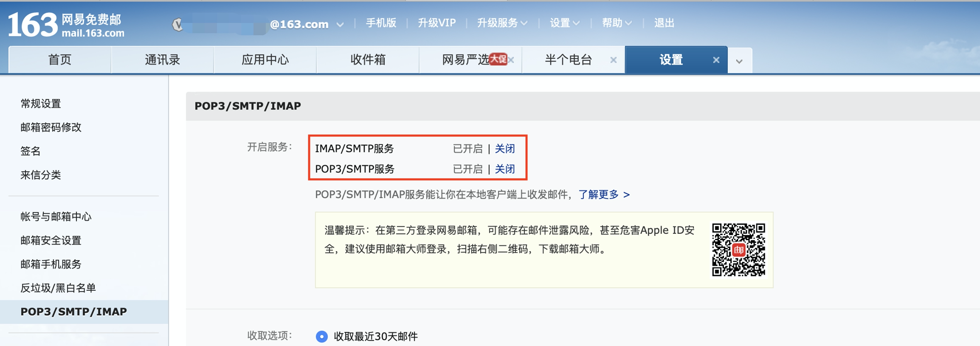Image resolution: width=980 pixels, height=346 pixels.
Task: Close the 半个电台 tab
Action: tap(614, 60)
